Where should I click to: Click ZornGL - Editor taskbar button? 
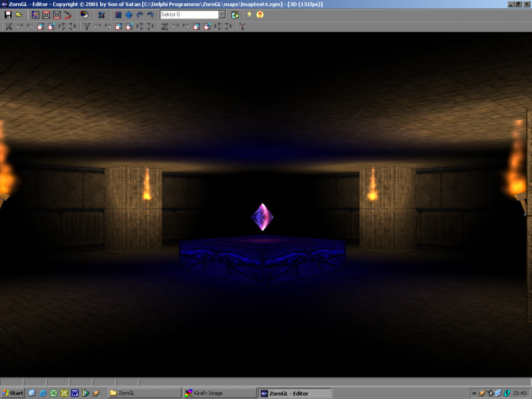point(293,393)
